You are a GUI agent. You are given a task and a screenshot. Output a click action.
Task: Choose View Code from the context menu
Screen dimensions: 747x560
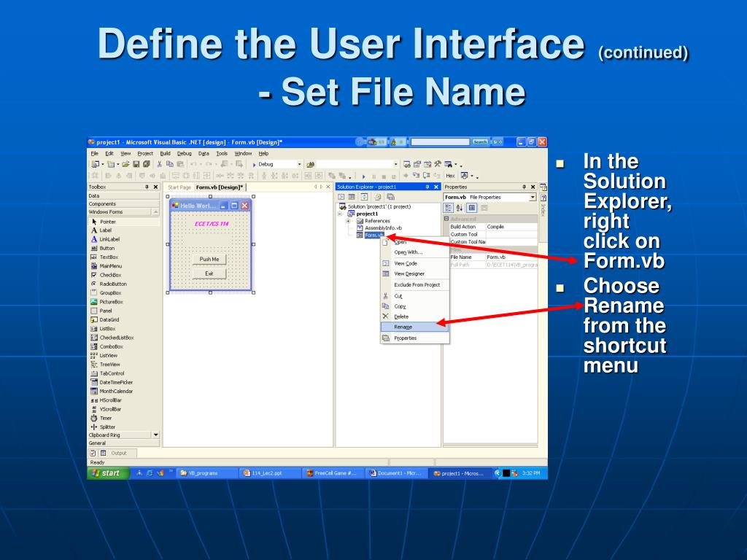[414, 263]
